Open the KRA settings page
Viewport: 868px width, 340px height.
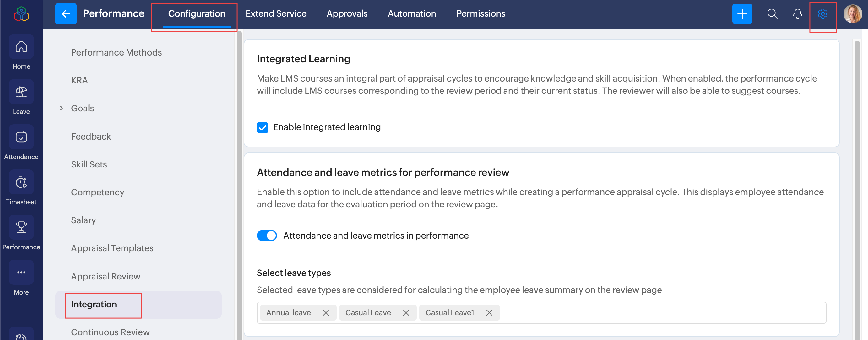(79, 81)
